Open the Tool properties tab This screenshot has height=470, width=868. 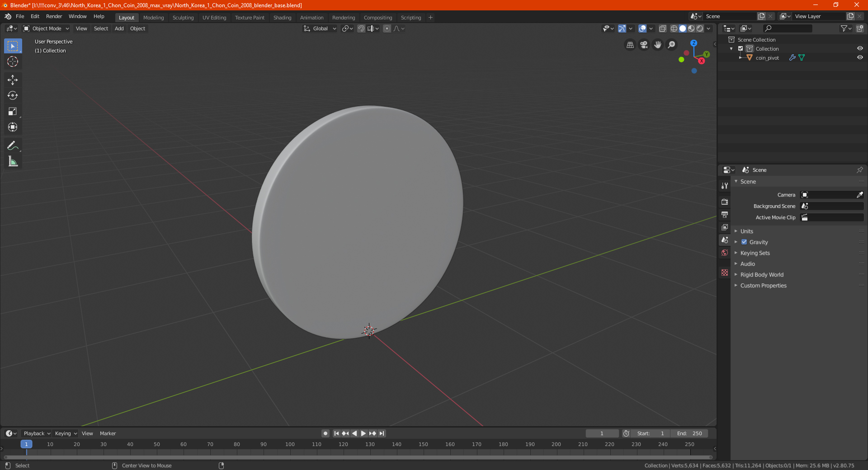click(x=725, y=186)
